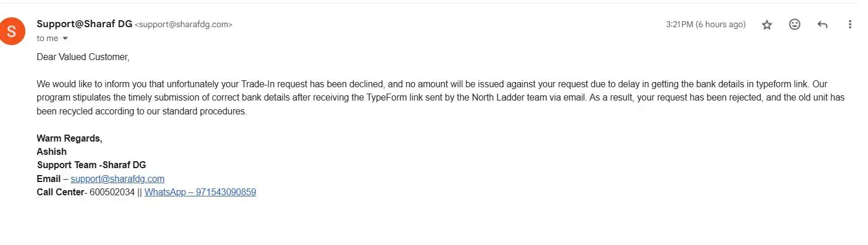Click the bold 'Email' label in signature
This screenshot has height=245, width=868.
pos(48,179)
